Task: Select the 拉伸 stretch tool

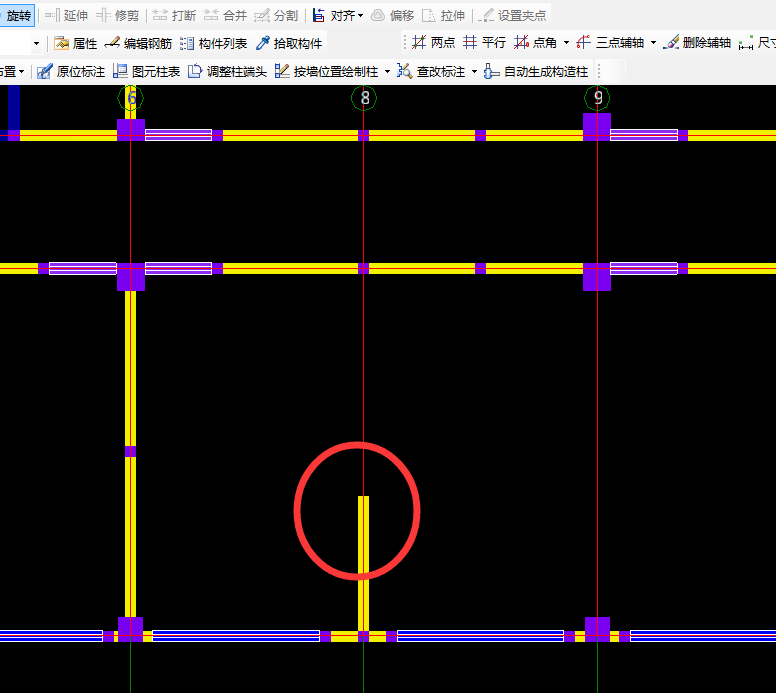Action: click(443, 16)
